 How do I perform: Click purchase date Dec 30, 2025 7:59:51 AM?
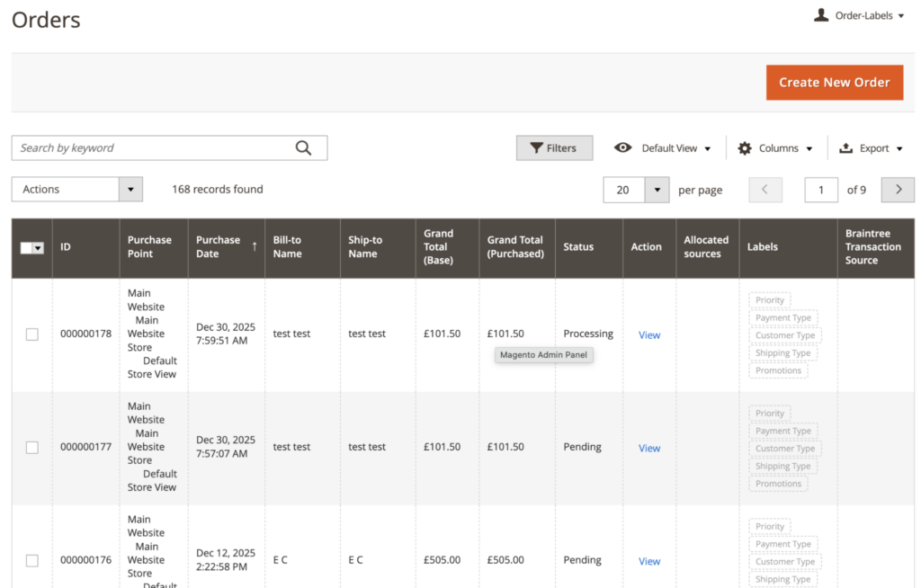coord(226,334)
